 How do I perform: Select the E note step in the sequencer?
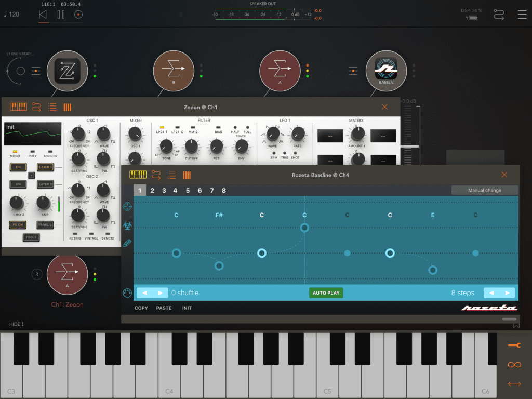click(433, 270)
